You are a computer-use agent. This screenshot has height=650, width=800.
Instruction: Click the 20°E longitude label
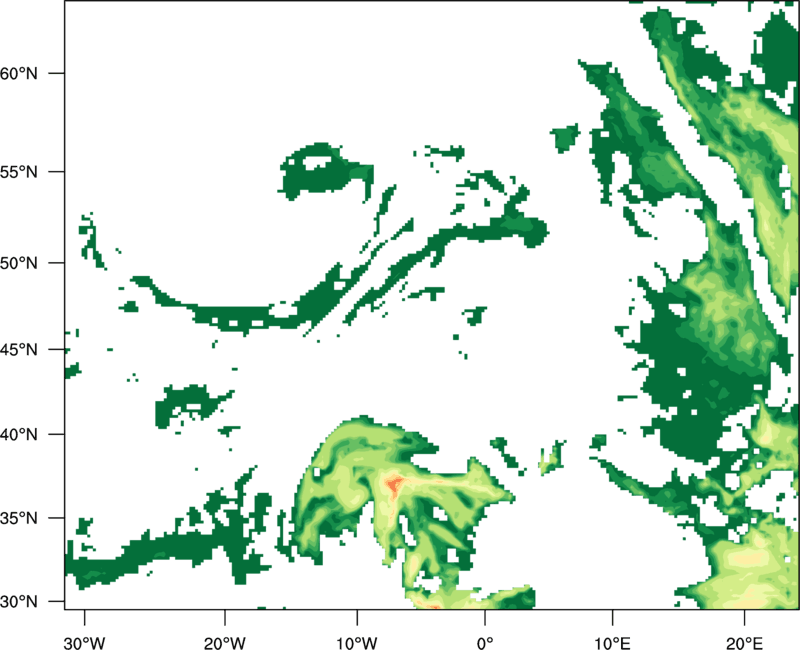[x=744, y=643]
